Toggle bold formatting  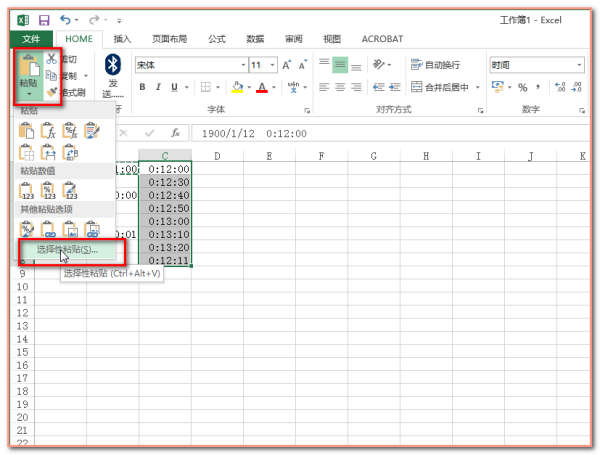pos(143,87)
